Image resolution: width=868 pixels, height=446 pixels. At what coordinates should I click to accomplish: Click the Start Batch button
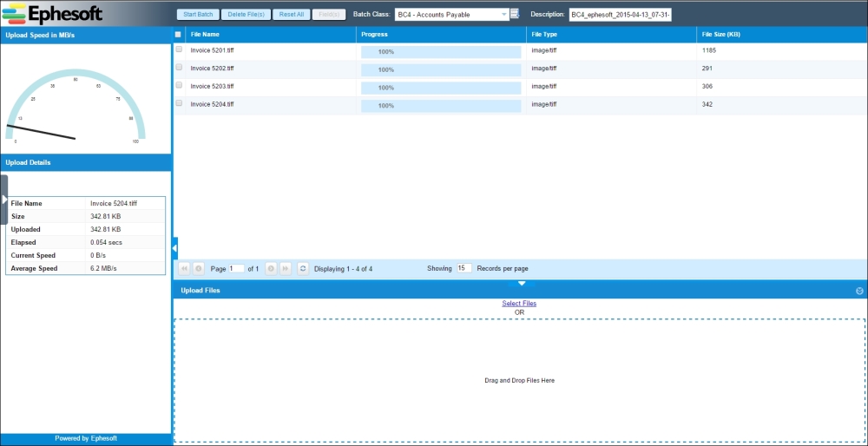pos(198,15)
